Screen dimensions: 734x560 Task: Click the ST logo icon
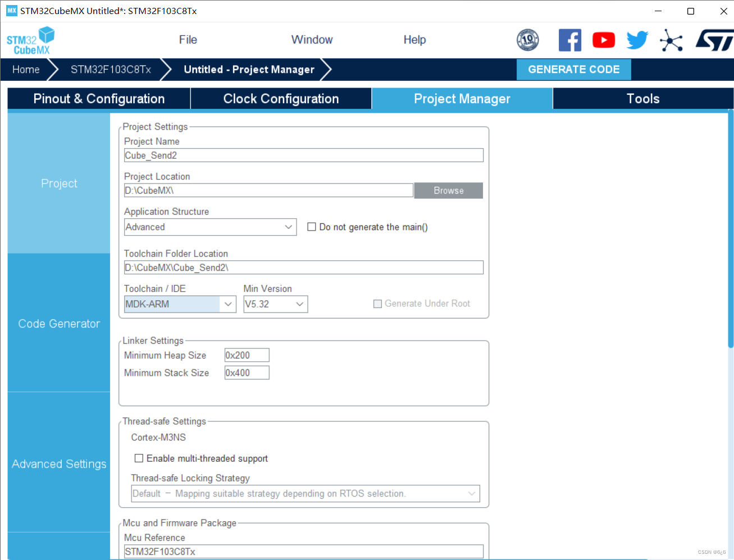point(714,40)
